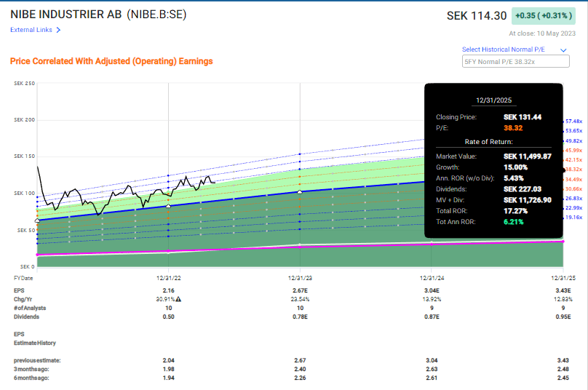Click the warning triangle beside 30.91%
The image size is (588, 390).
178,299
